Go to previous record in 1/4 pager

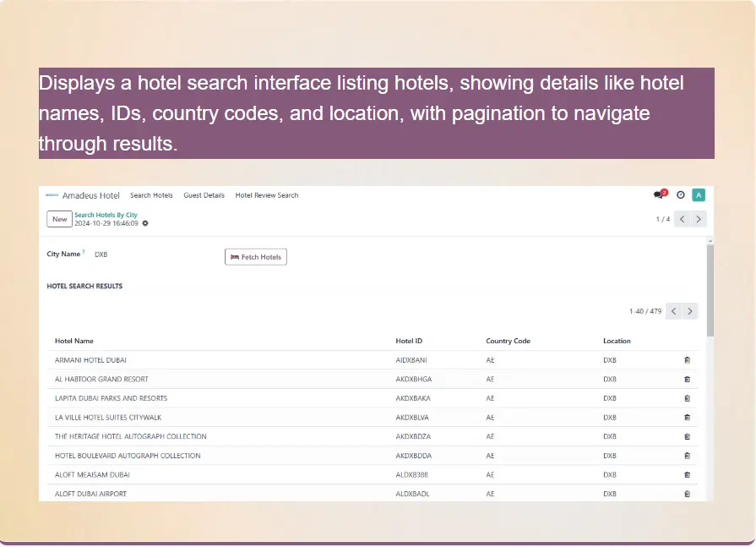click(683, 219)
